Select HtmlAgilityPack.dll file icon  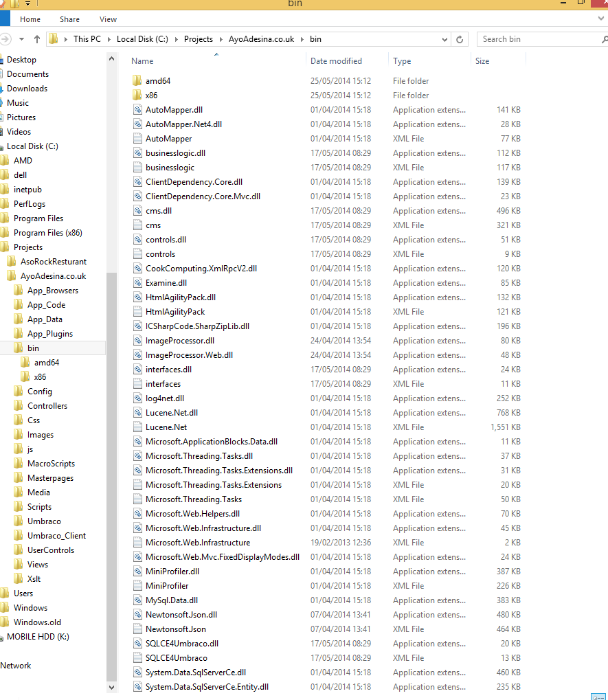pyautogui.click(x=137, y=297)
